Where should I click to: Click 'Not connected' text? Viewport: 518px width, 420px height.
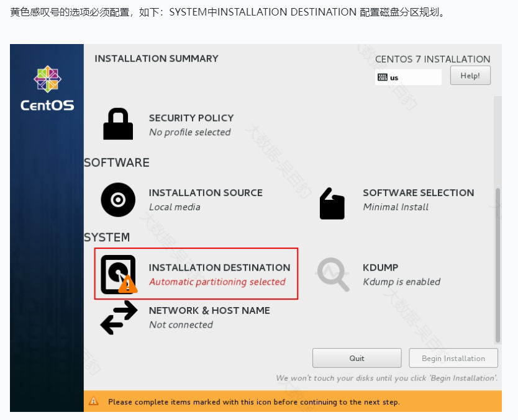(x=181, y=324)
